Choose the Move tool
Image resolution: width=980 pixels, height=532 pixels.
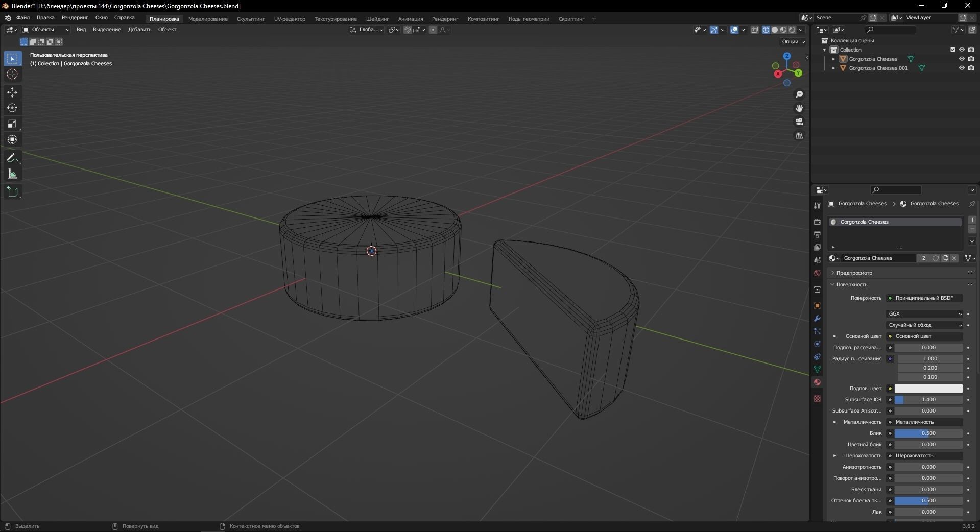tap(12, 92)
